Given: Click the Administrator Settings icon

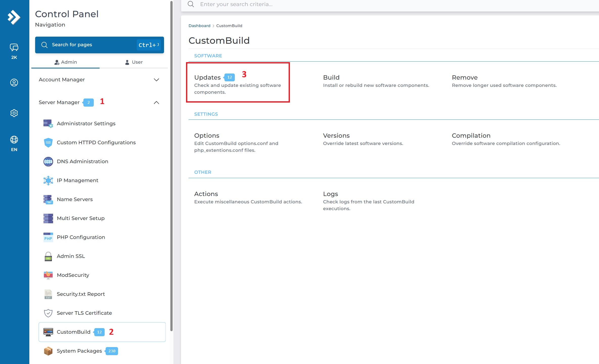Looking at the screenshot, I should coord(48,124).
